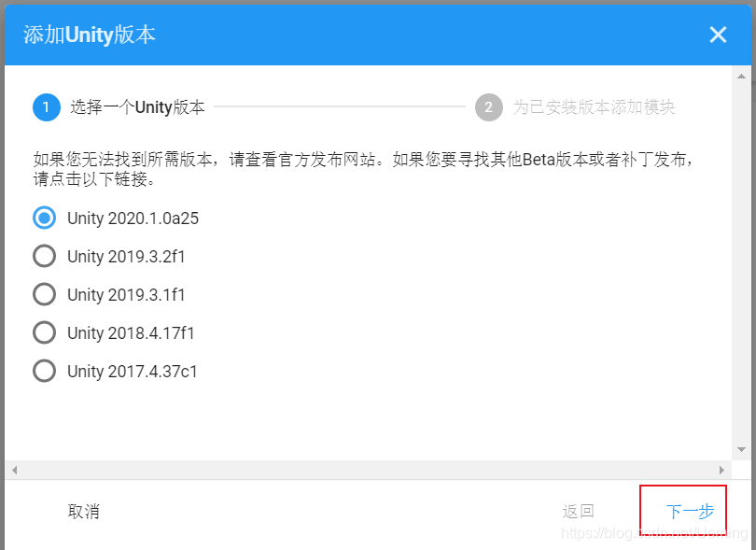Click the vertical scrollbar up arrow
Screen dimensions: 756x550
[742, 77]
